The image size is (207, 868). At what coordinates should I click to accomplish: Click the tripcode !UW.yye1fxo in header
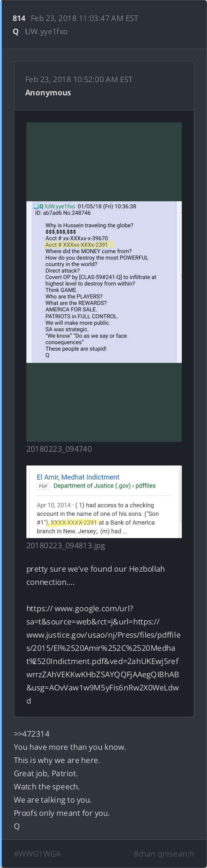[46, 32]
